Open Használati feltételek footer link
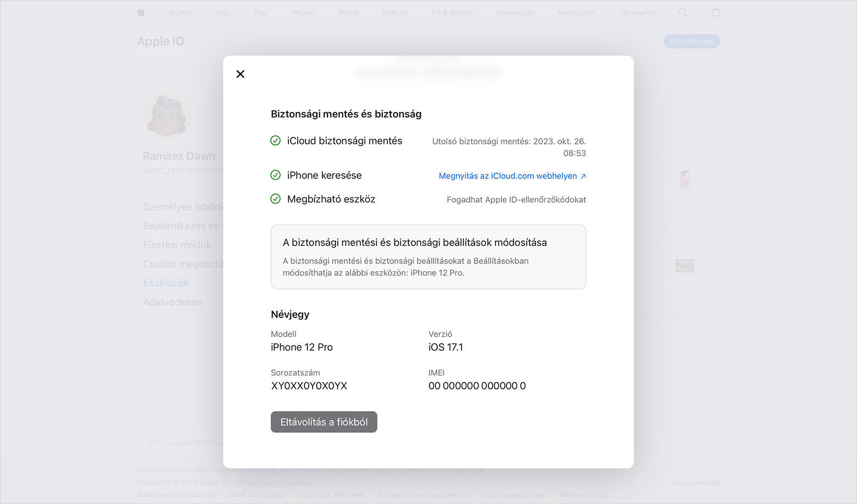This screenshot has height=504, width=857. [331, 495]
